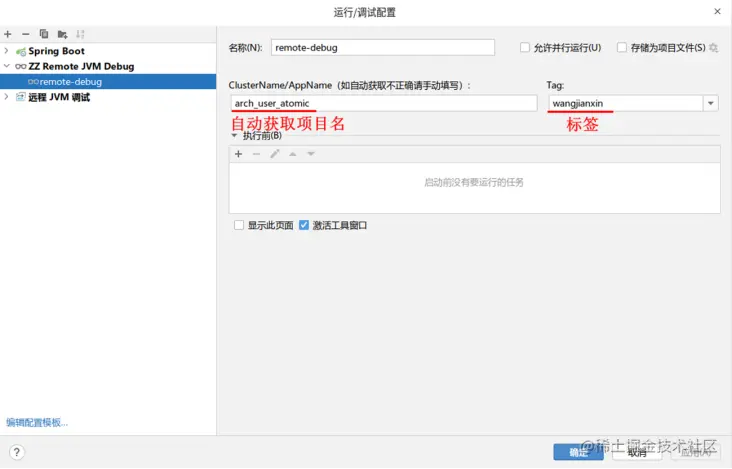This screenshot has height=469, width=732.
Task: Remove before-launch task minus icon
Action: coord(256,154)
